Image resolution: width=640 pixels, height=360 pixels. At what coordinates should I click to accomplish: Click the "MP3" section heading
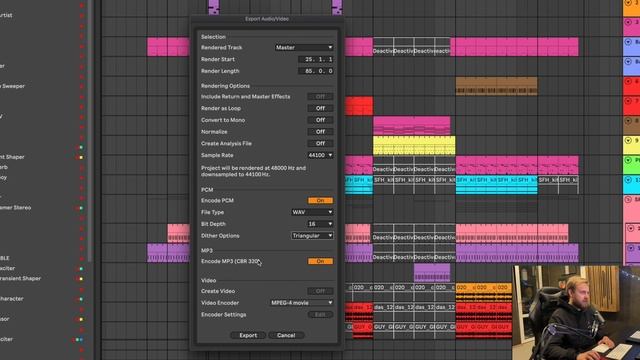pyautogui.click(x=207, y=250)
